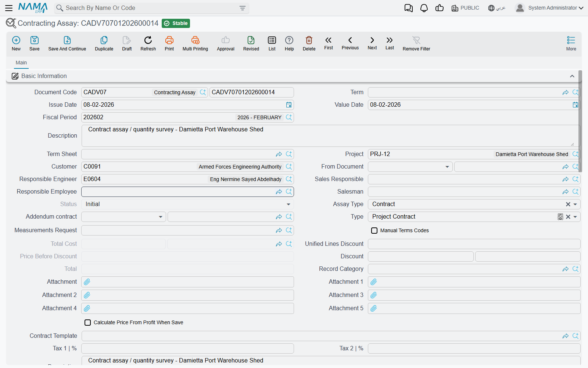Open the notifications bell
Screen dimensions: 588x368
click(424, 8)
